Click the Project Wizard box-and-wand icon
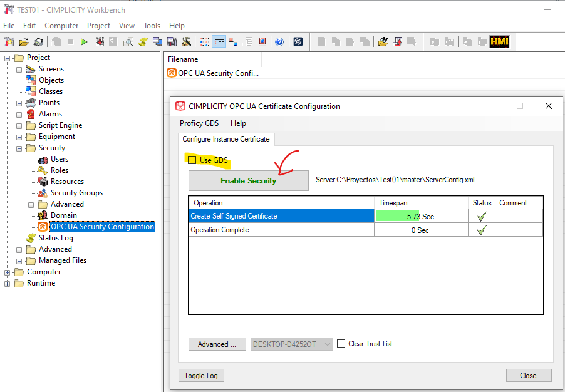Viewport: 565px width, 392px height. click(186, 42)
